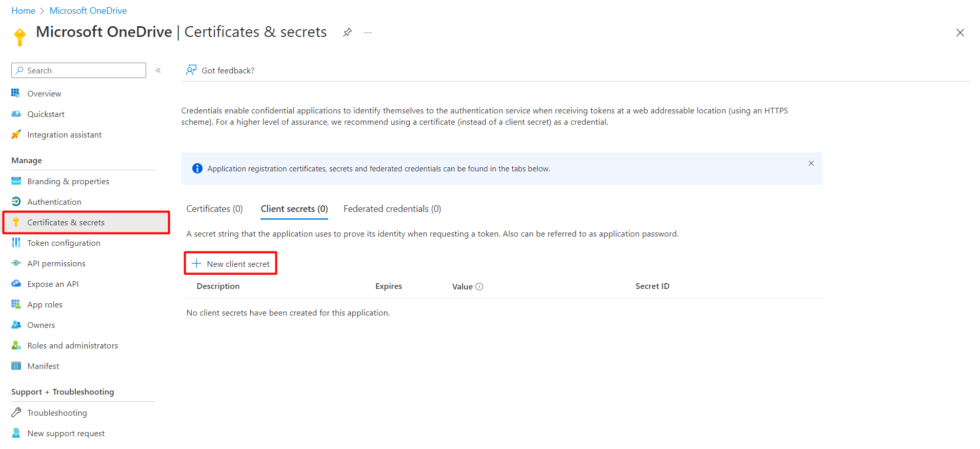Click the API permissions icon
This screenshot has width=980, height=449.
click(16, 263)
